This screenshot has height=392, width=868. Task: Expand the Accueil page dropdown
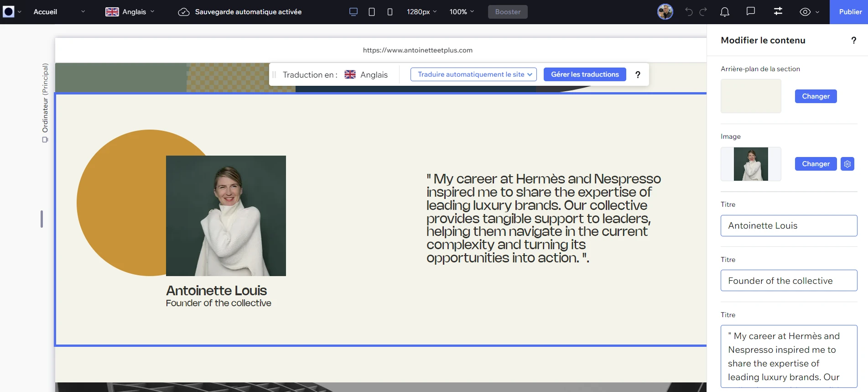[x=83, y=12]
